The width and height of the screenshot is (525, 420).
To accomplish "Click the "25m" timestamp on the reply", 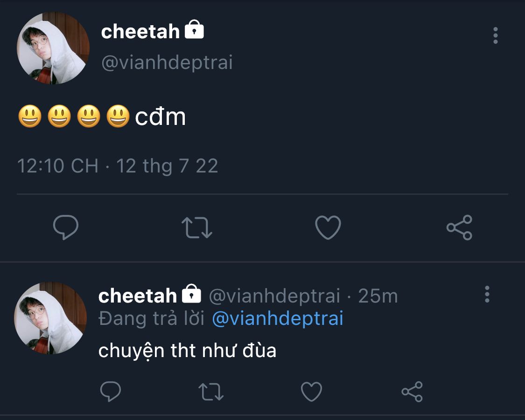I will coord(378,296).
